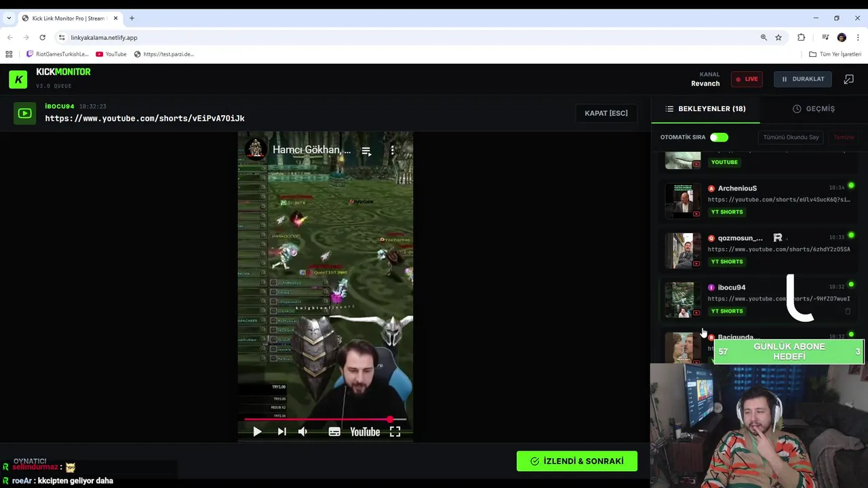868x488 pixels.
Task: Select the ArcheniouS queue thumbnail
Action: click(x=683, y=201)
